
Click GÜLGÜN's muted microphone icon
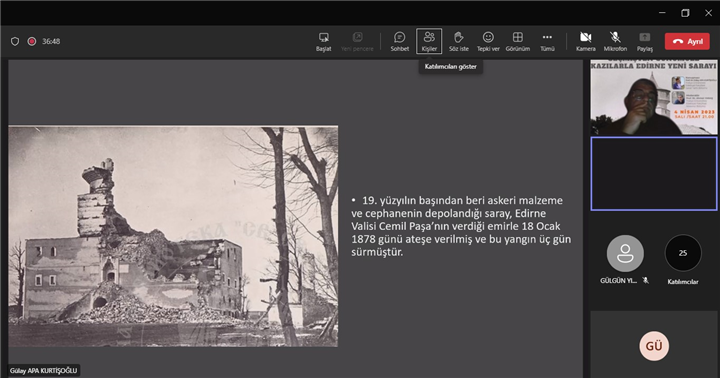pyautogui.click(x=645, y=280)
